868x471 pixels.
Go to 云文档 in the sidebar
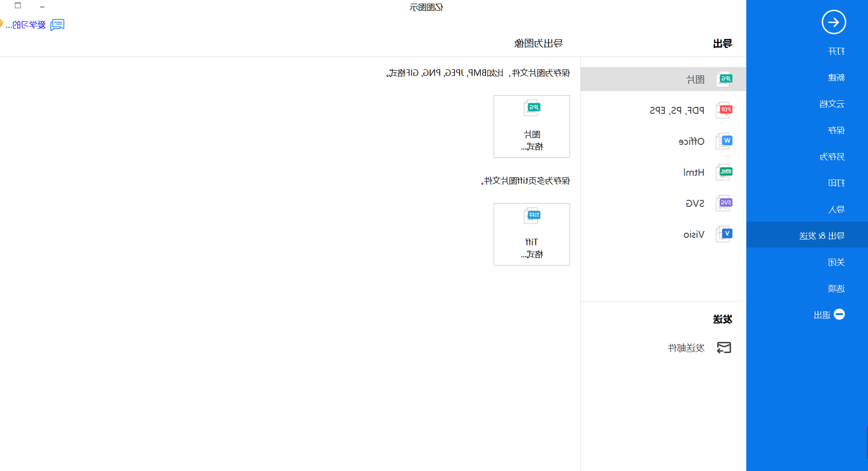click(x=832, y=104)
